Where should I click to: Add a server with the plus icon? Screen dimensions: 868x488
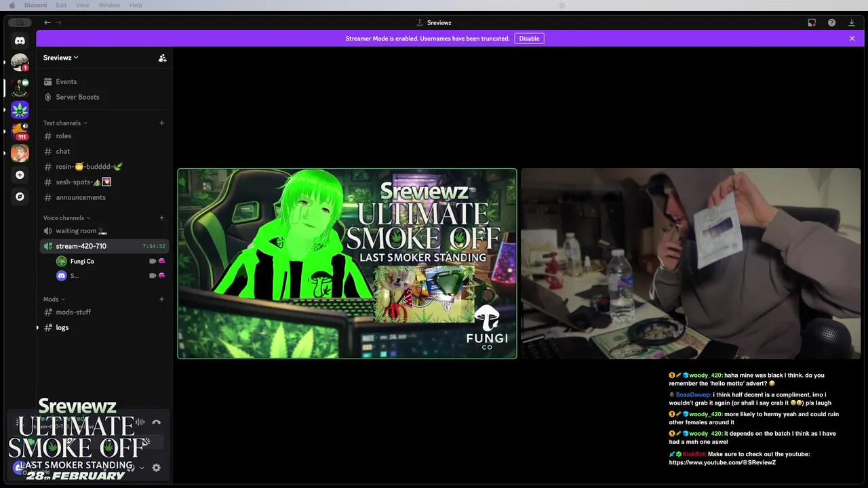(20, 175)
